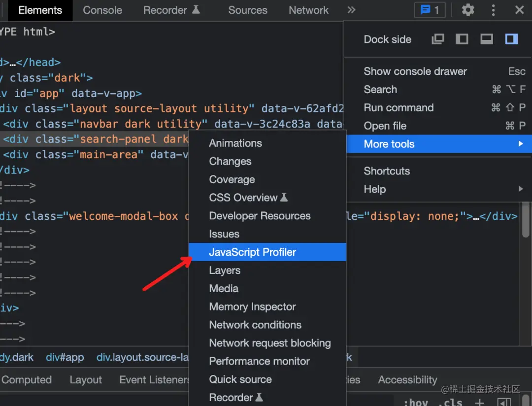Open the Media tool
Screen dimensions: 532x406
pyautogui.click(x=267, y=289)
